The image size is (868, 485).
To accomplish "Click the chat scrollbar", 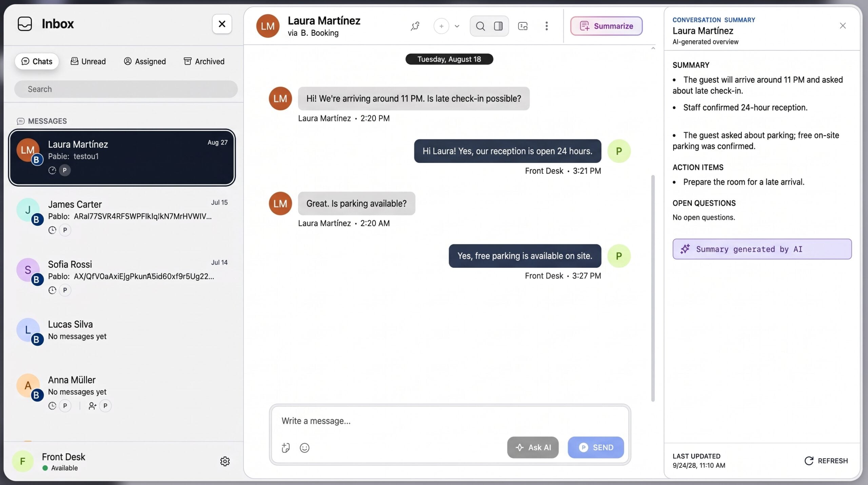I will (x=653, y=288).
